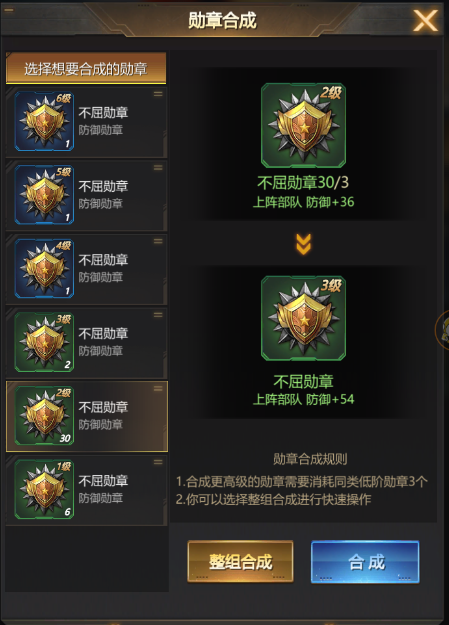The width and height of the screenshot is (449, 625).
Task: Click the large 3级 result medal preview
Action: point(303,318)
